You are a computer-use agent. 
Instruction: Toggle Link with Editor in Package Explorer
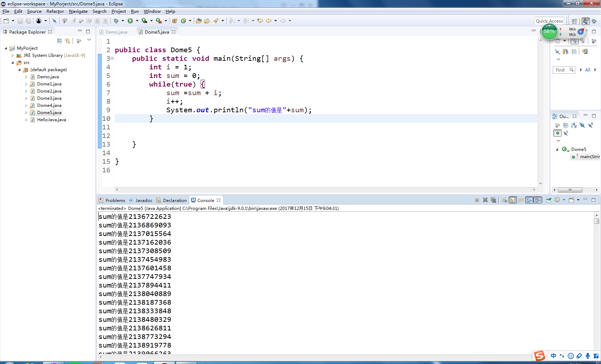click(68, 41)
